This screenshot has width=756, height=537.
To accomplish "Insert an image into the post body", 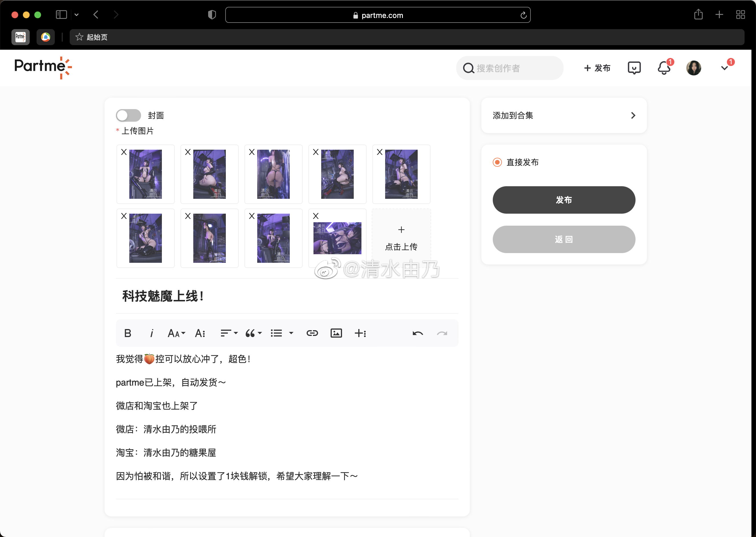I will (x=336, y=333).
